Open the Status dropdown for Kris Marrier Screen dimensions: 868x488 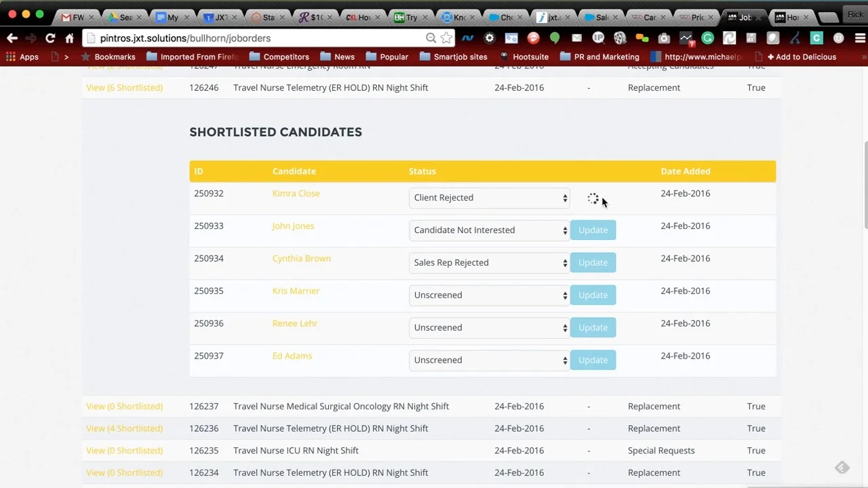click(489, 296)
